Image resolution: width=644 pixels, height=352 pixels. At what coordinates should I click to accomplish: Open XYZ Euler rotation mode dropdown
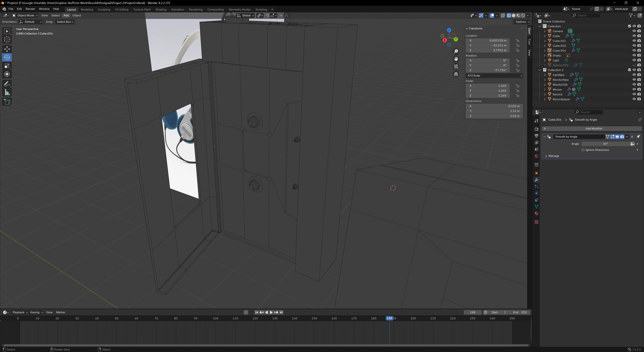pos(494,76)
